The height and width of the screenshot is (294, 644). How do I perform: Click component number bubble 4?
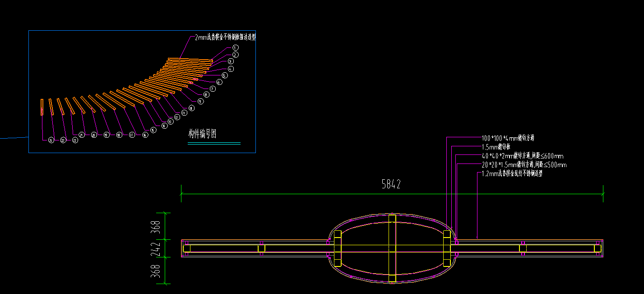tap(231, 69)
